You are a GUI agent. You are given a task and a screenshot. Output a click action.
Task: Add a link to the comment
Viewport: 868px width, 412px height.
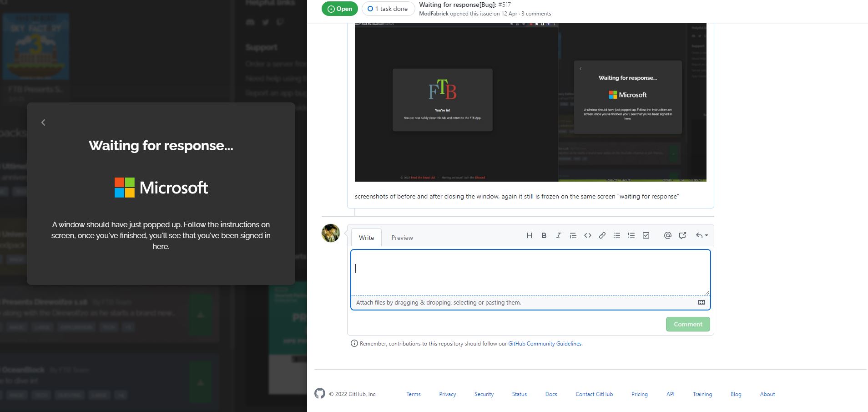[x=602, y=235]
